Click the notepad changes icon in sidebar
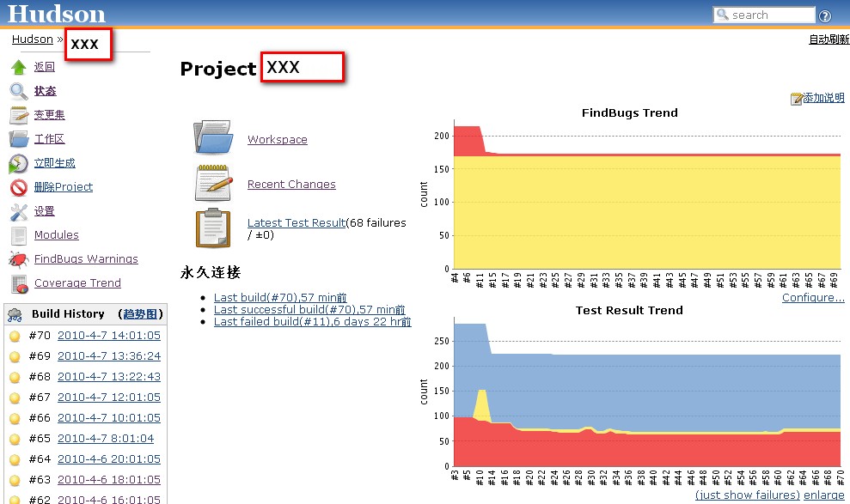Screen dimensions: 850x504 point(18,115)
